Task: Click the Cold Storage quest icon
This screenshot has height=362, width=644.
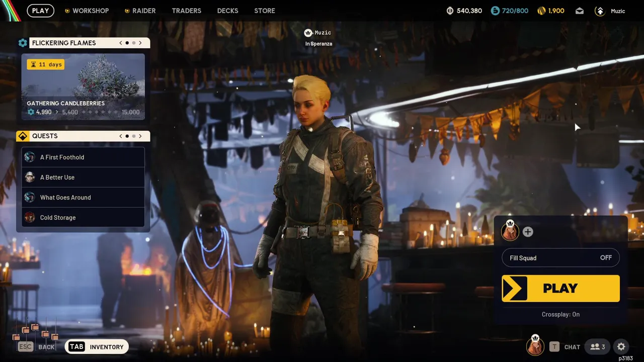Action: [30, 217]
